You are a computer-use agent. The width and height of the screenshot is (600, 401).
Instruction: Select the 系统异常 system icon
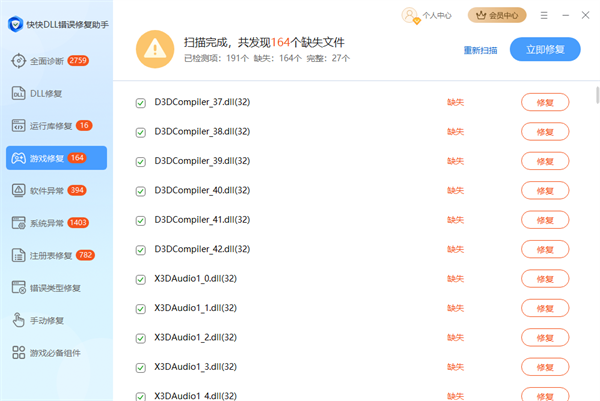18,223
